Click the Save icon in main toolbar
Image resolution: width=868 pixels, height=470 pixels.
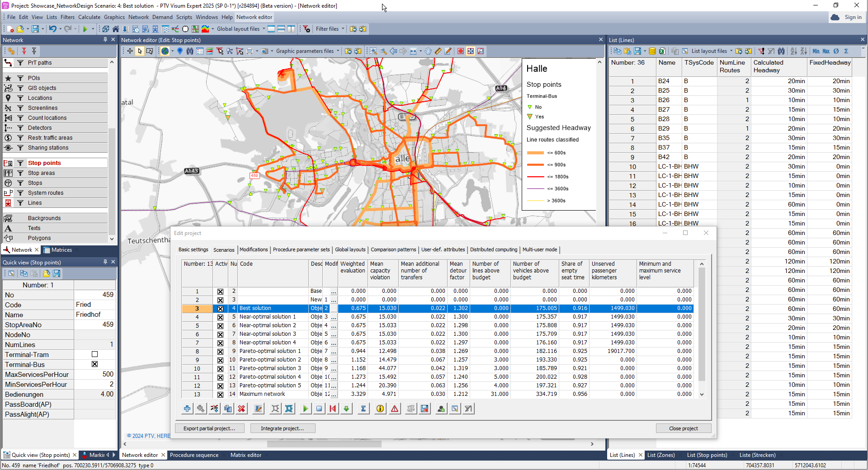pyautogui.click(x=35, y=29)
